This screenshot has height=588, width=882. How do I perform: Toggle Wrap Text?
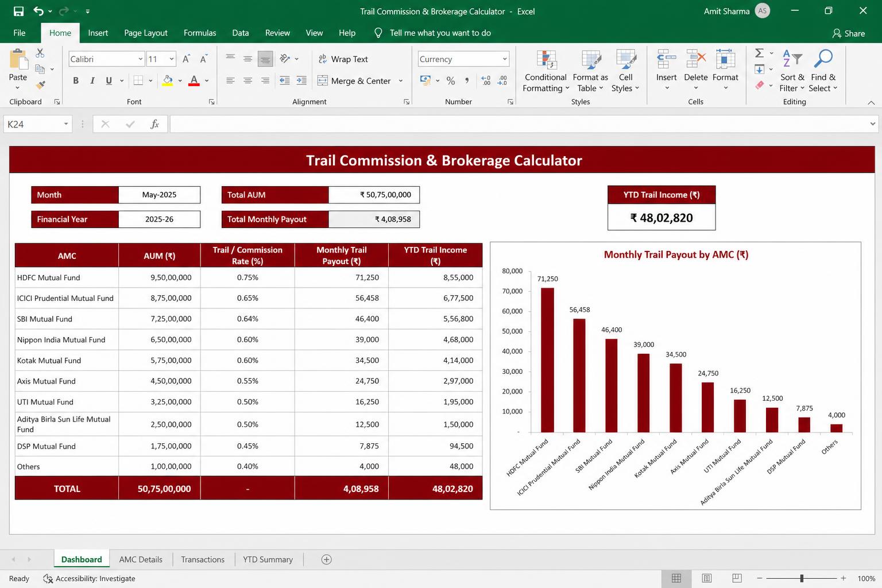click(x=343, y=59)
